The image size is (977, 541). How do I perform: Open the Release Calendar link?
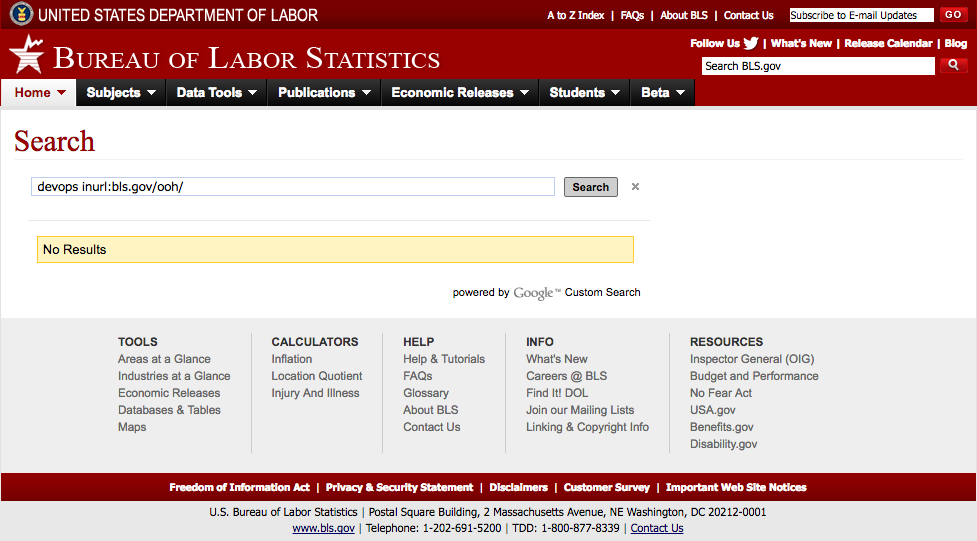tap(888, 43)
